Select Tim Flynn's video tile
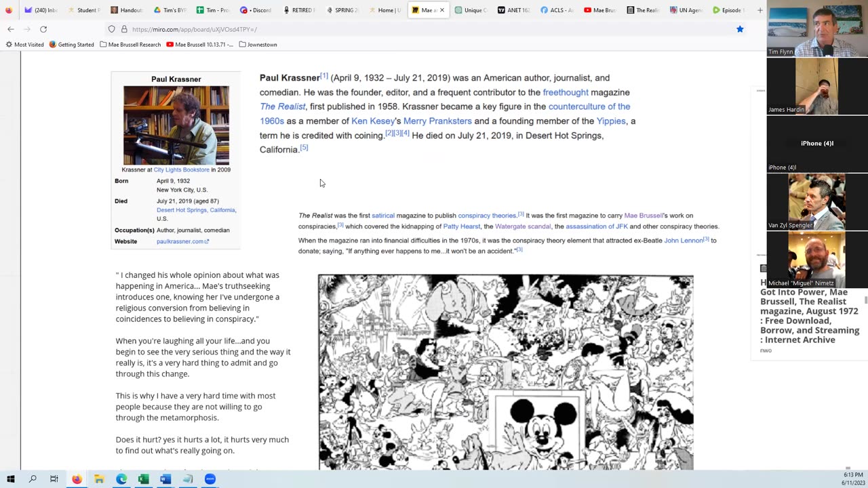This screenshot has height=488, width=868. (817, 28)
